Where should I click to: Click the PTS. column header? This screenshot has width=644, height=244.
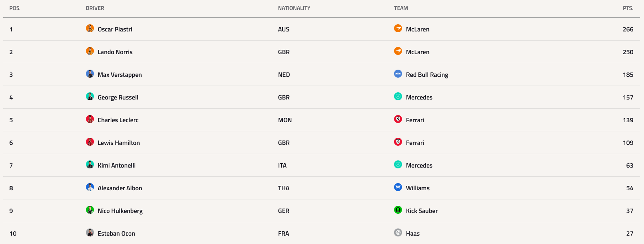pyautogui.click(x=628, y=8)
